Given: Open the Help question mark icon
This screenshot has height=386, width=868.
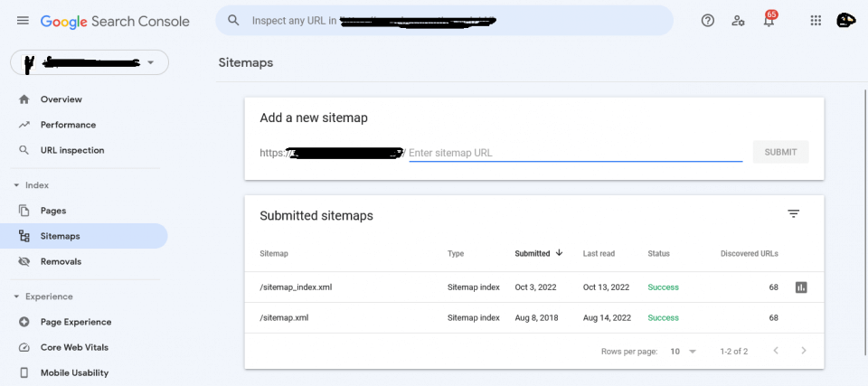Looking at the screenshot, I should [x=707, y=21].
